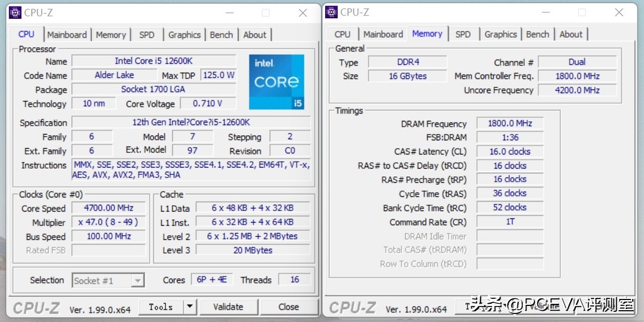Select the Mainboard tab
Image resolution: width=644 pixels, height=322 pixels.
(67, 34)
